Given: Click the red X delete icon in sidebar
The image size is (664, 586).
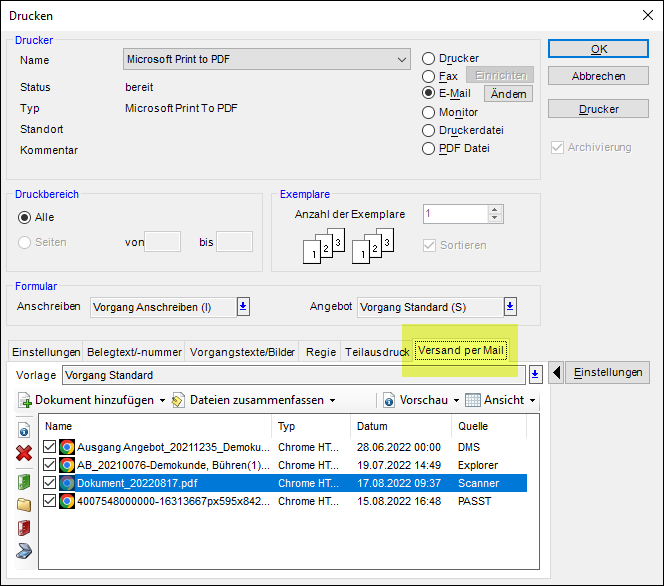Looking at the screenshot, I should pos(25,453).
